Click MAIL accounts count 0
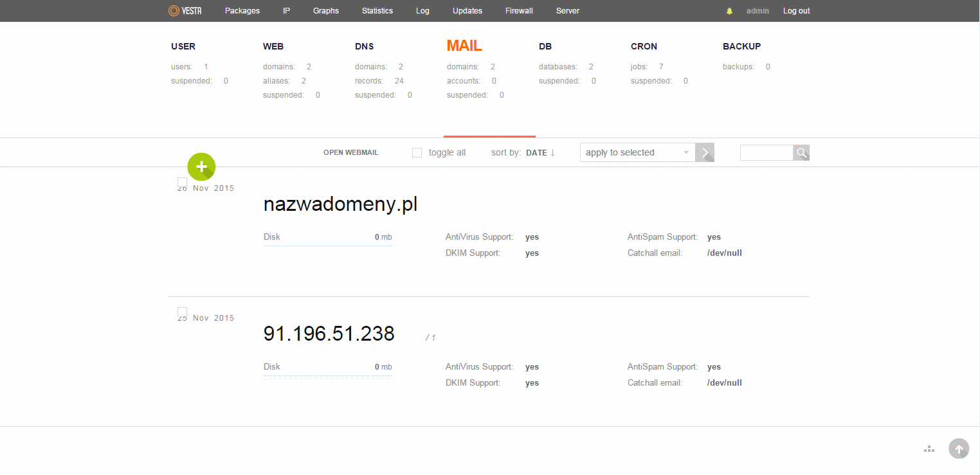The image size is (980, 475). point(494,81)
